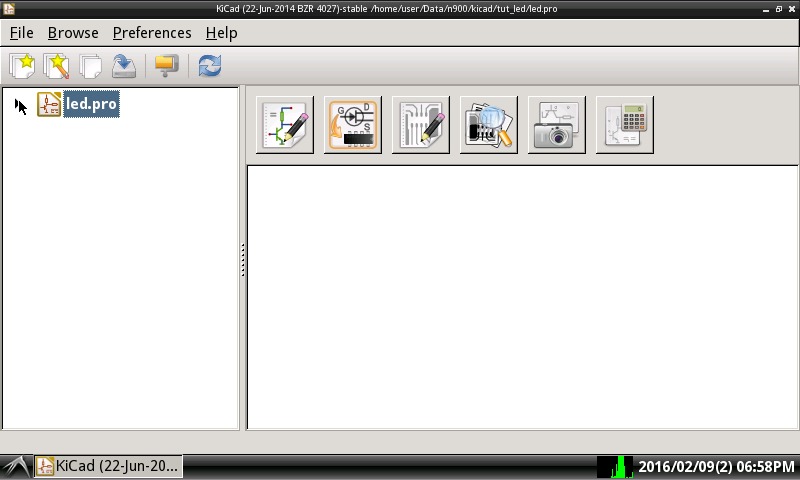Open the Browse menu
The image size is (800, 480).
coord(73,33)
